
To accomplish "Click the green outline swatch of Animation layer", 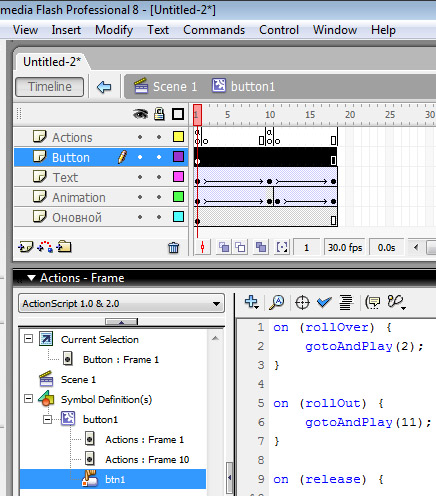I will [178, 197].
